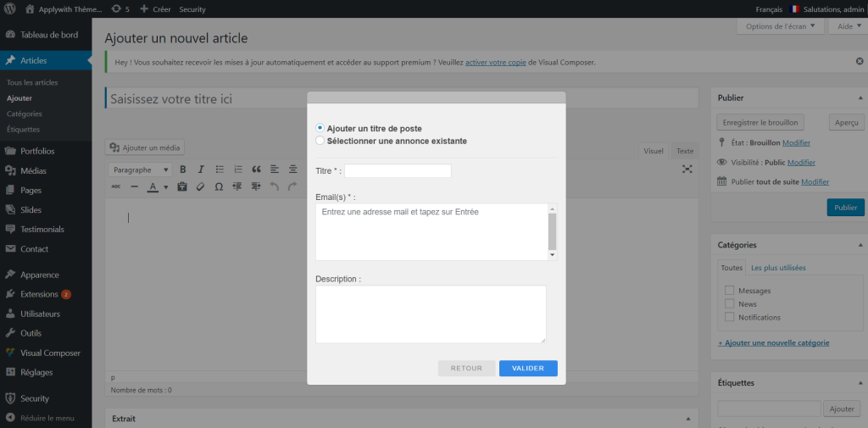Click the redo arrow

click(x=292, y=186)
